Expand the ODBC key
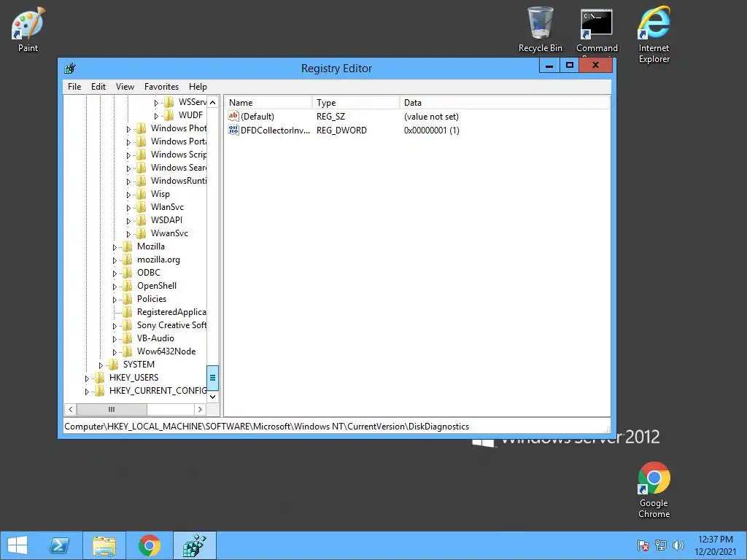 [115, 273]
